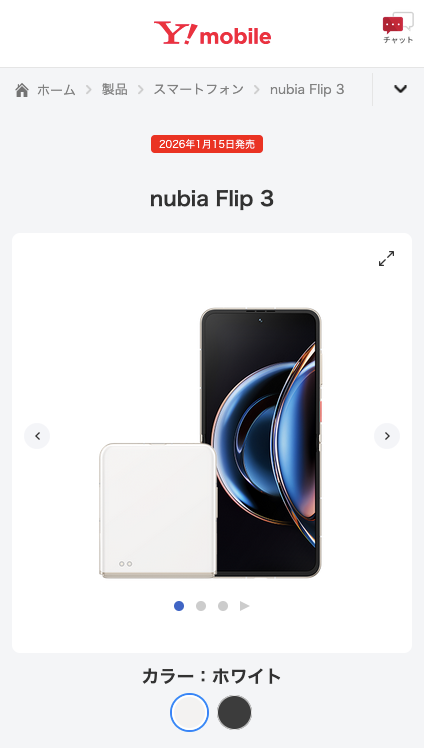Viewport: 424px width, 748px height.
Task: Open the chat support icon
Action: point(398,28)
